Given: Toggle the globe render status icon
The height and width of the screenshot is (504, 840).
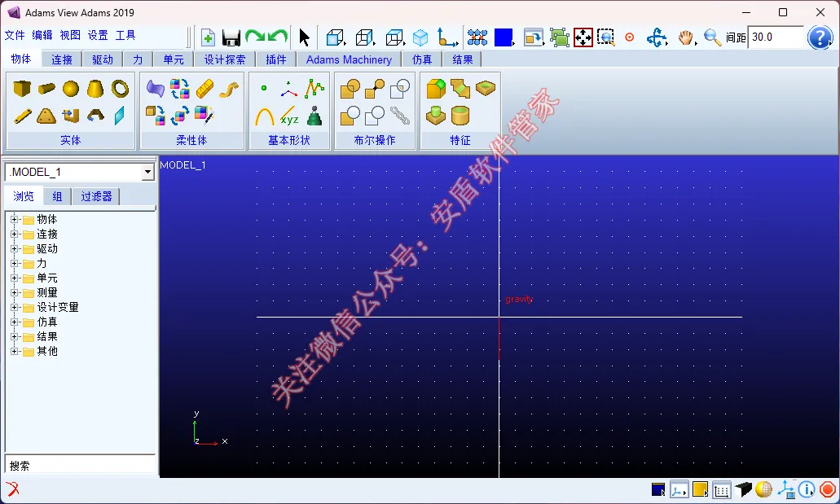Looking at the screenshot, I should click(763, 489).
